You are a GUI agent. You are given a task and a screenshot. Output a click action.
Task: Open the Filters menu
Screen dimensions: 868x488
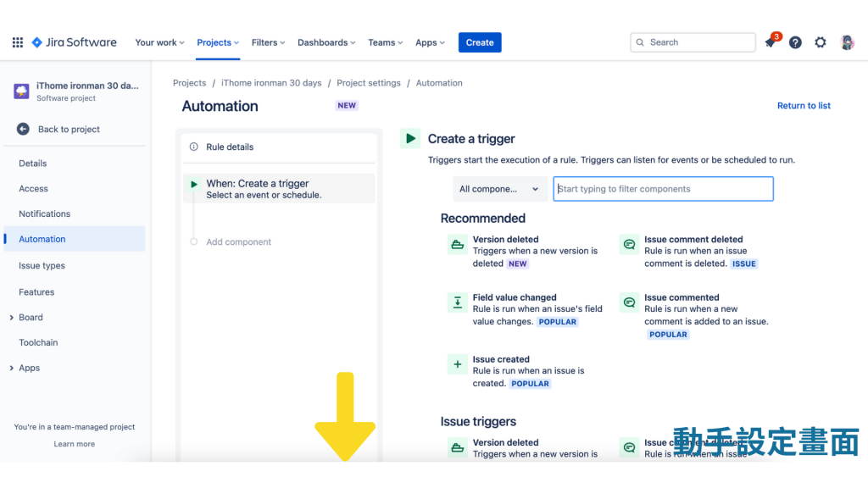268,42
